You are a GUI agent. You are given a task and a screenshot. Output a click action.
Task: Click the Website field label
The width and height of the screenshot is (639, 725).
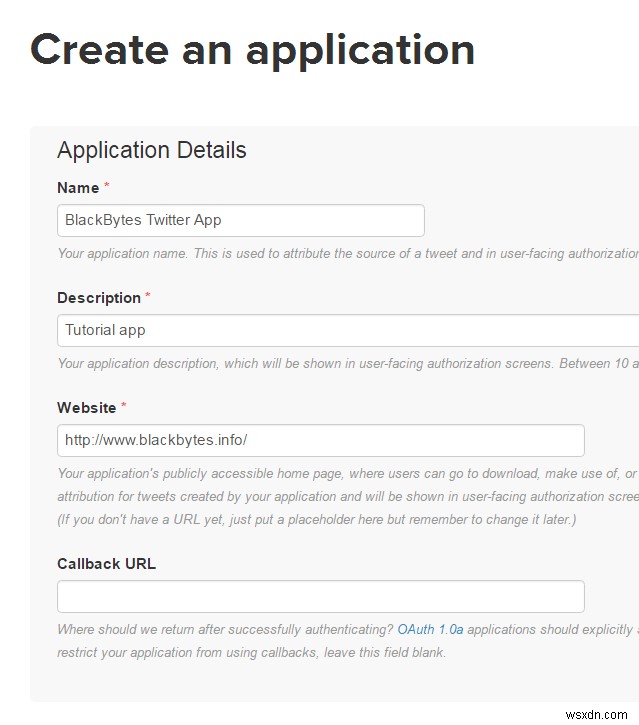pos(86,408)
